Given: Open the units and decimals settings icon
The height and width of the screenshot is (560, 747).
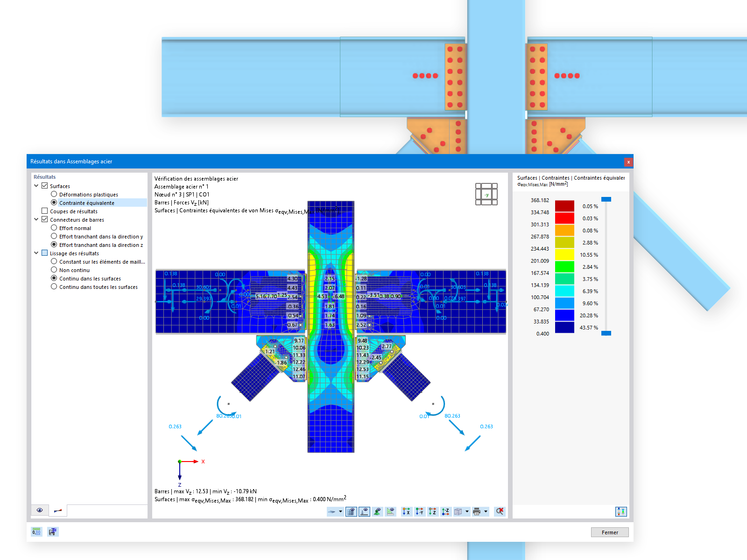Looking at the screenshot, I should [x=36, y=532].
